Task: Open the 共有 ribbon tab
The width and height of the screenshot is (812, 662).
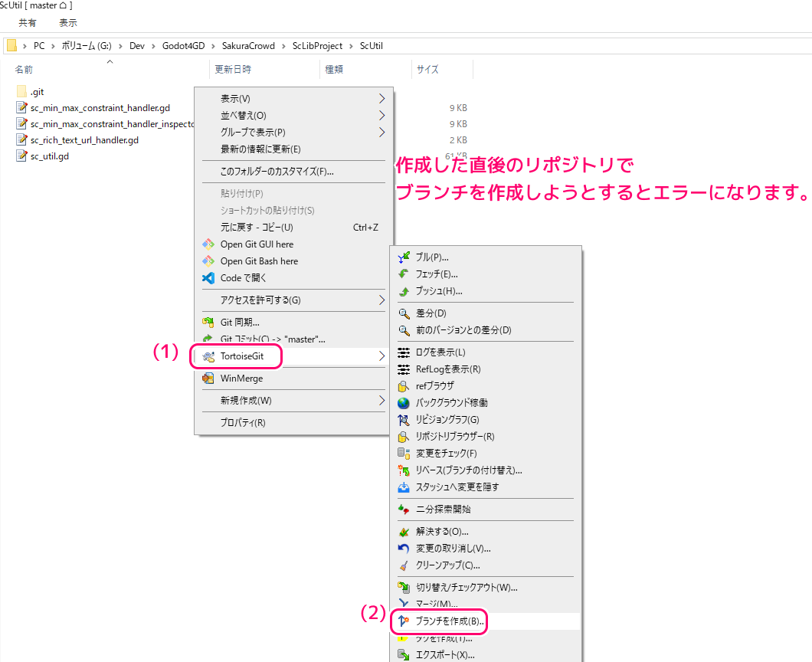Action: (x=28, y=23)
